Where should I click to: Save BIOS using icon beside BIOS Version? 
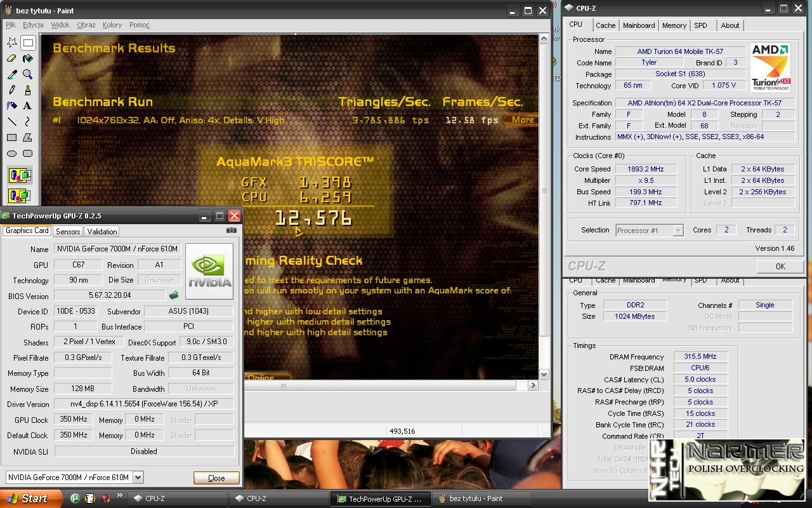(x=173, y=295)
